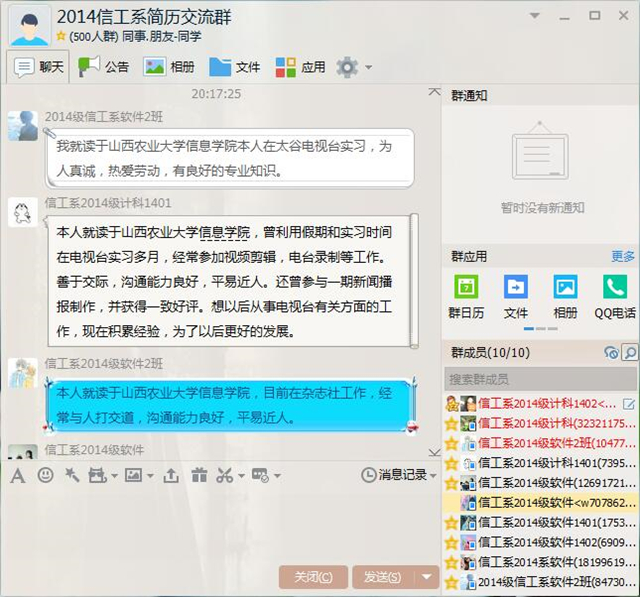
Task: Click the member online-status filter icon
Action: [x=611, y=353]
